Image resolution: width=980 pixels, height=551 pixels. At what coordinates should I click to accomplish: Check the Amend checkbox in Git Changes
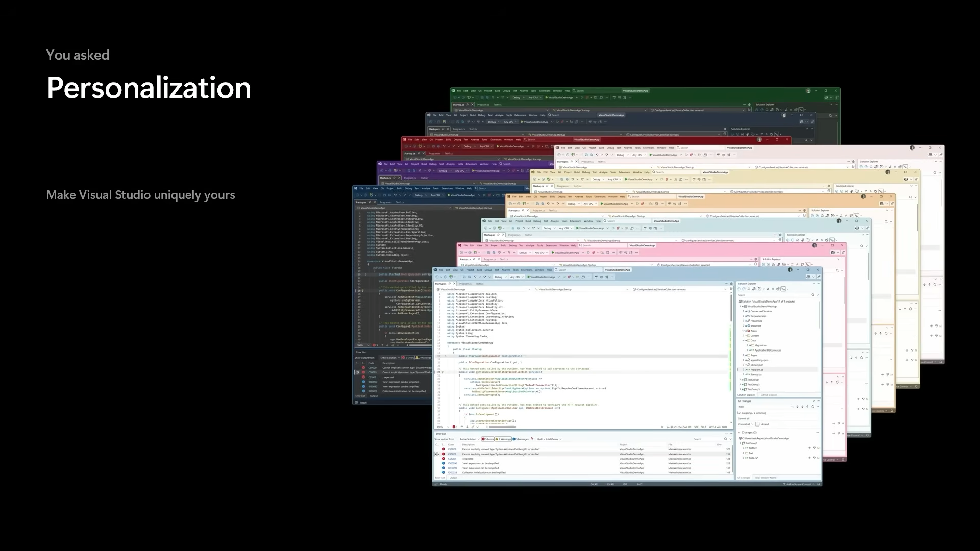[x=757, y=424]
